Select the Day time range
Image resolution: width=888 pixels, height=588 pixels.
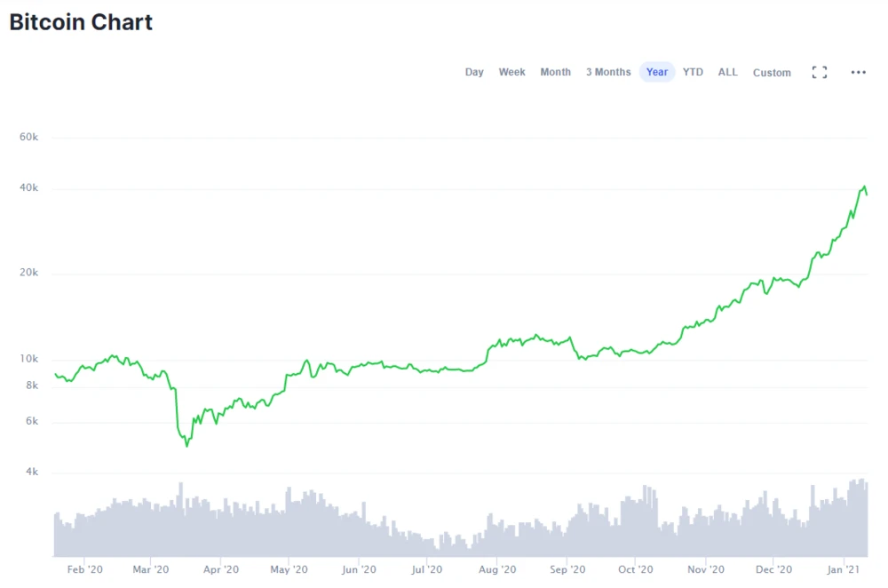click(x=474, y=73)
